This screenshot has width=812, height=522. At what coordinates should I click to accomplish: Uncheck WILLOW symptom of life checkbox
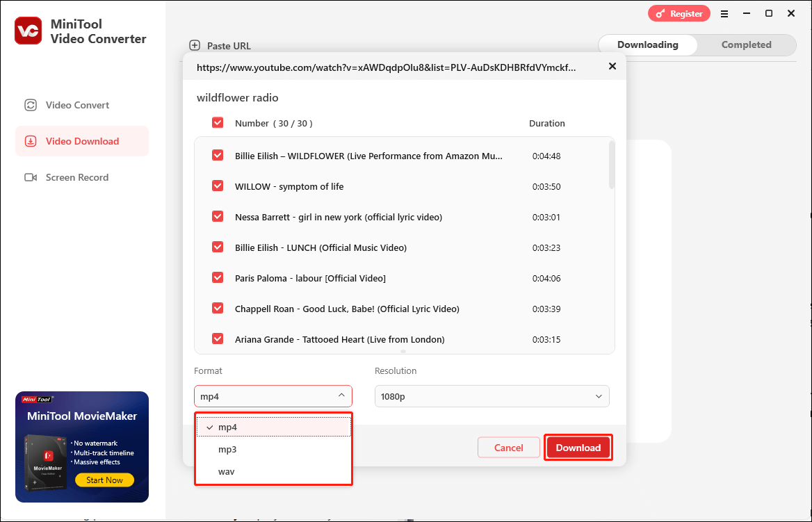tap(218, 186)
